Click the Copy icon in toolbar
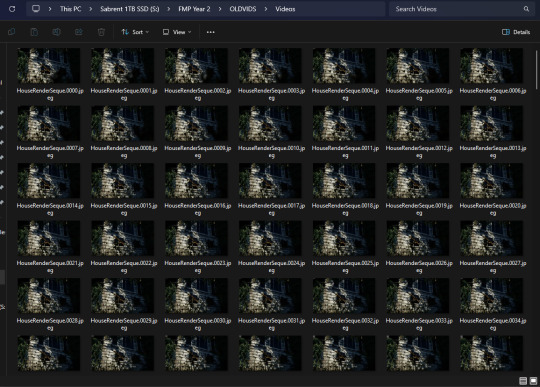 [12, 32]
